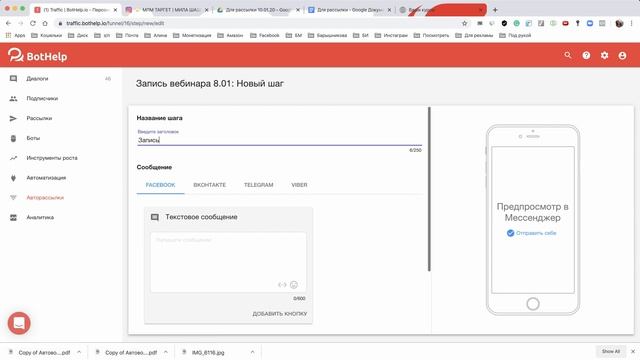Expand options for second Copy of PDF download
The height and width of the screenshot is (360, 640).
(x=166, y=352)
